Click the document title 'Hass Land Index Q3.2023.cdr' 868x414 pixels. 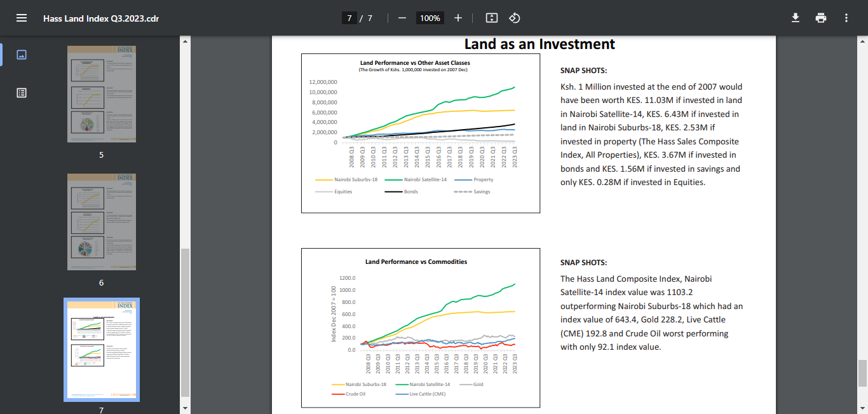[101, 18]
